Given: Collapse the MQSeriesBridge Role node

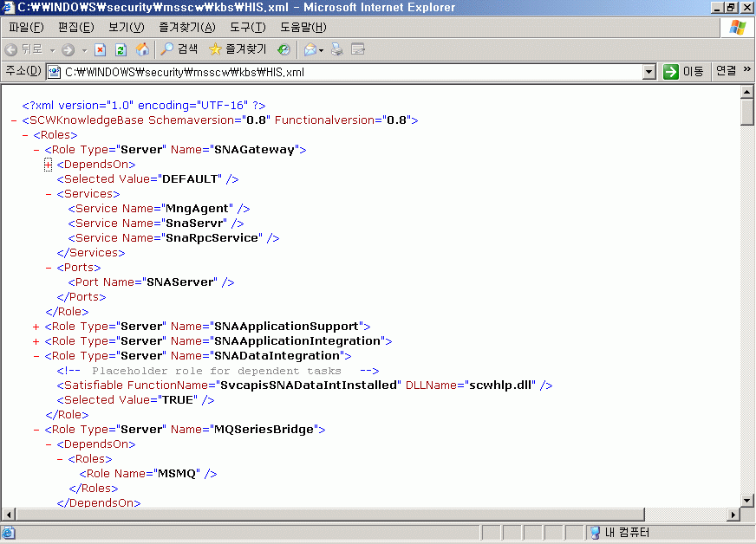Looking at the screenshot, I should click(36, 430).
